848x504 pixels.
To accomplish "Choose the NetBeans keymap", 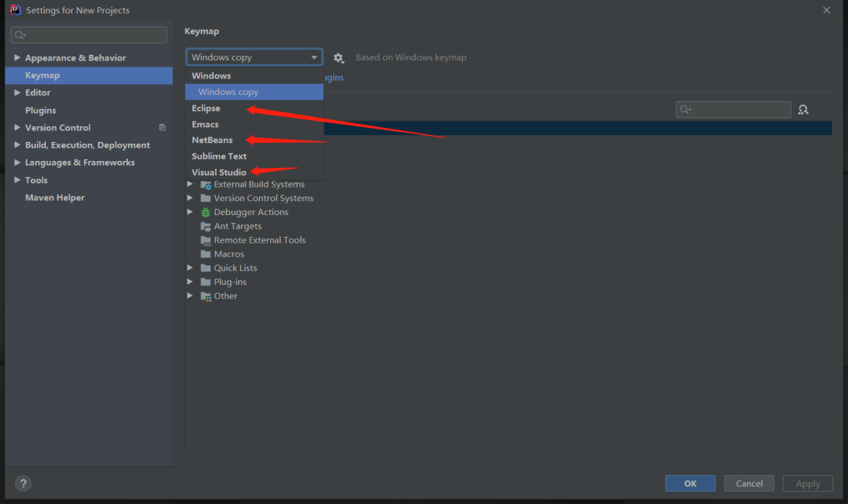I will click(x=254, y=140).
